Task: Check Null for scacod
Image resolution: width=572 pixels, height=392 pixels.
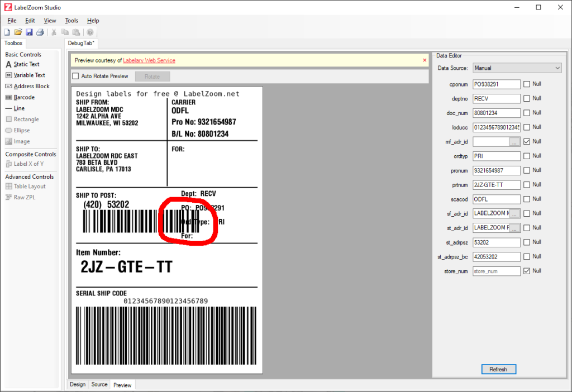Action: click(527, 199)
